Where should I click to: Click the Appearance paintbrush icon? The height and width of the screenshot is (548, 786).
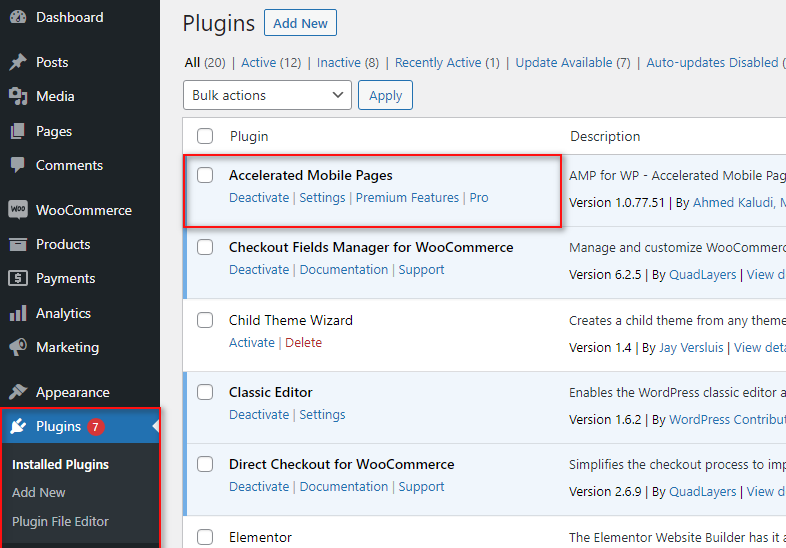18,392
